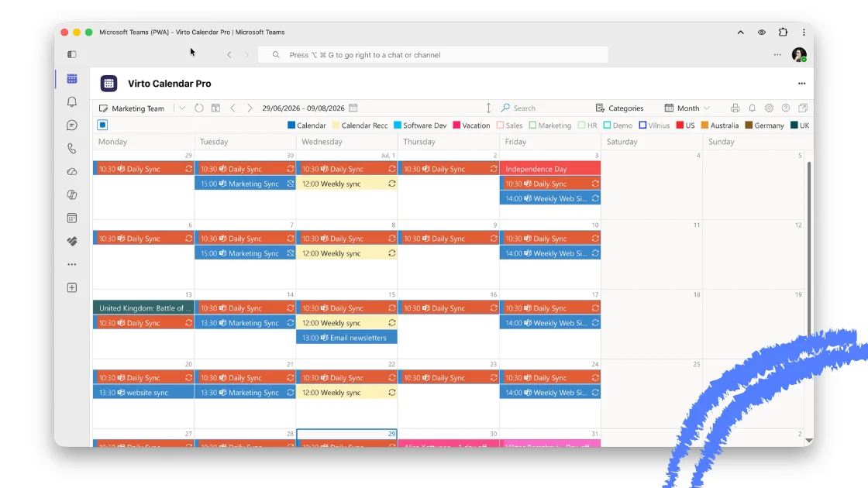This screenshot has height=488, width=868.
Task: Refresh the Virto calendar
Action: tap(198, 108)
